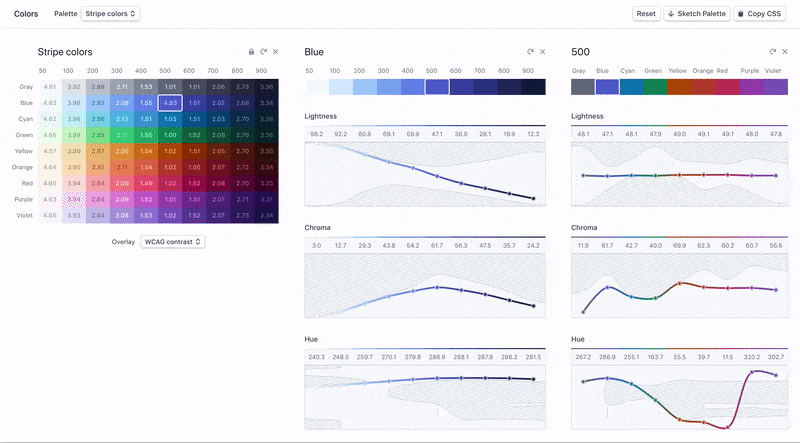This screenshot has height=443, width=800.
Task: Click the 700 column header in Stripe colors
Action: point(213,71)
